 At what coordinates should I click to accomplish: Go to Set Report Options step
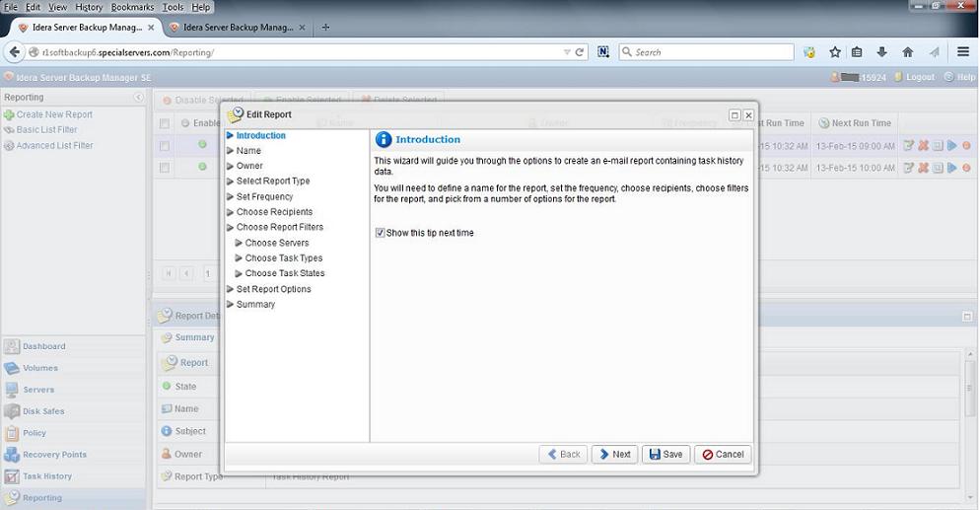click(273, 289)
